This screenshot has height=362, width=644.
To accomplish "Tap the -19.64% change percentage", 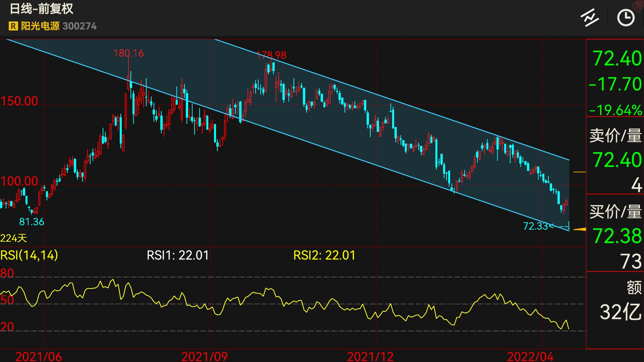I will click(615, 110).
